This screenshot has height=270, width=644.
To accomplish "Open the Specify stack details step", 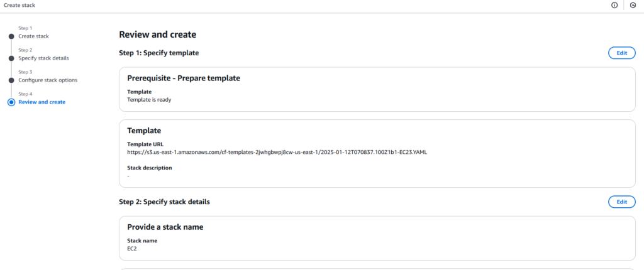I will 43,58.
